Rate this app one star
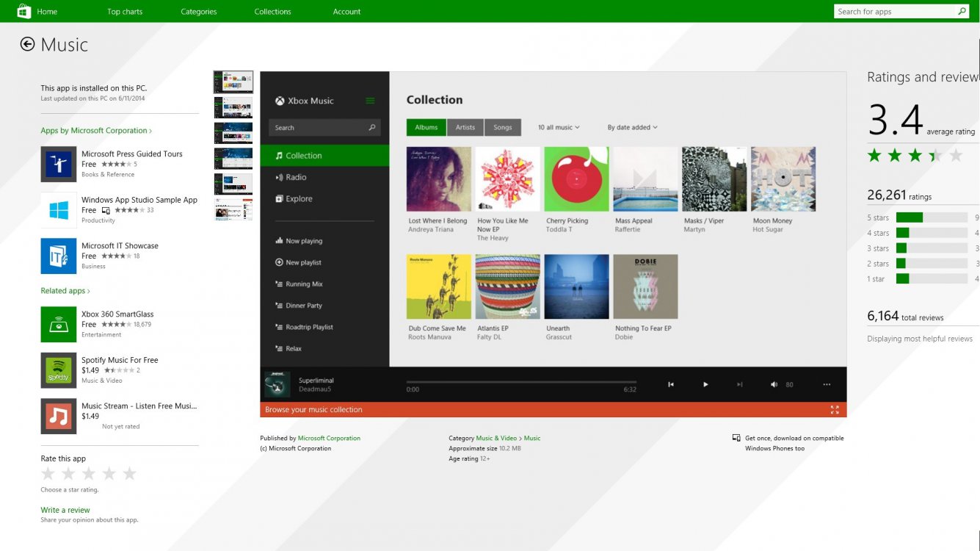 [48, 474]
